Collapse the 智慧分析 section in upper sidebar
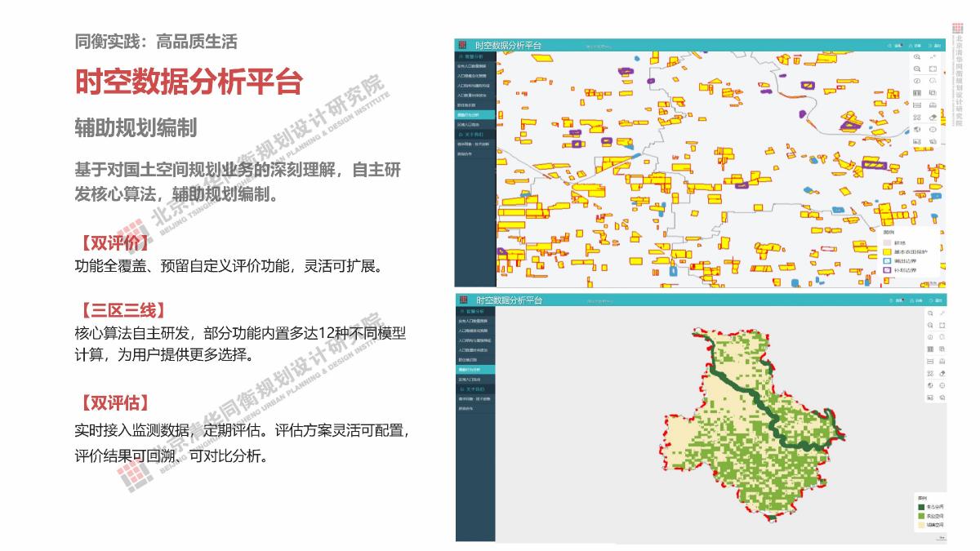 [x=474, y=56]
